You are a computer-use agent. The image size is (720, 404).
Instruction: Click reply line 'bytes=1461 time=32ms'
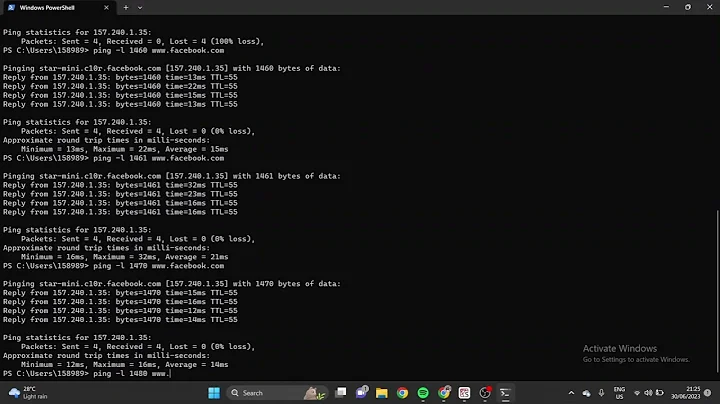click(x=120, y=185)
